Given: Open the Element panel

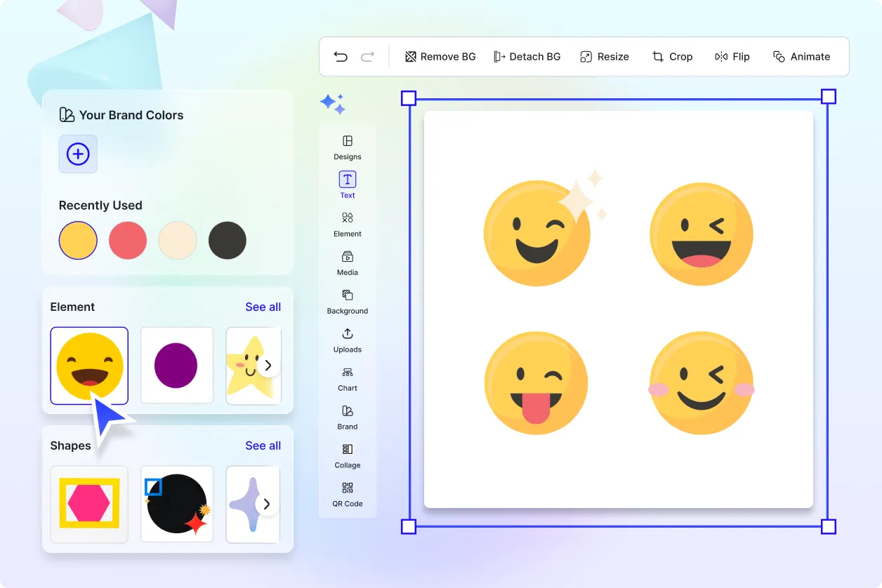Looking at the screenshot, I should pos(347,225).
